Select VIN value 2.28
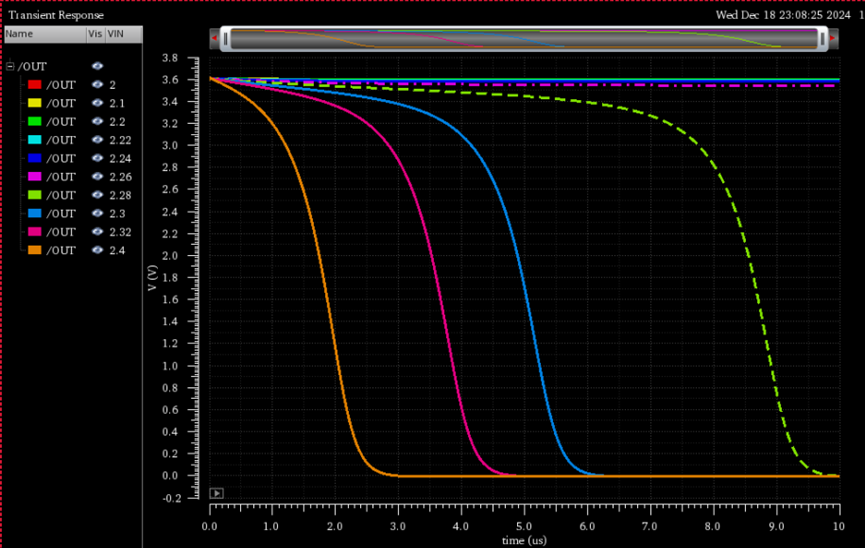The width and height of the screenshot is (865, 548). (120, 195)
